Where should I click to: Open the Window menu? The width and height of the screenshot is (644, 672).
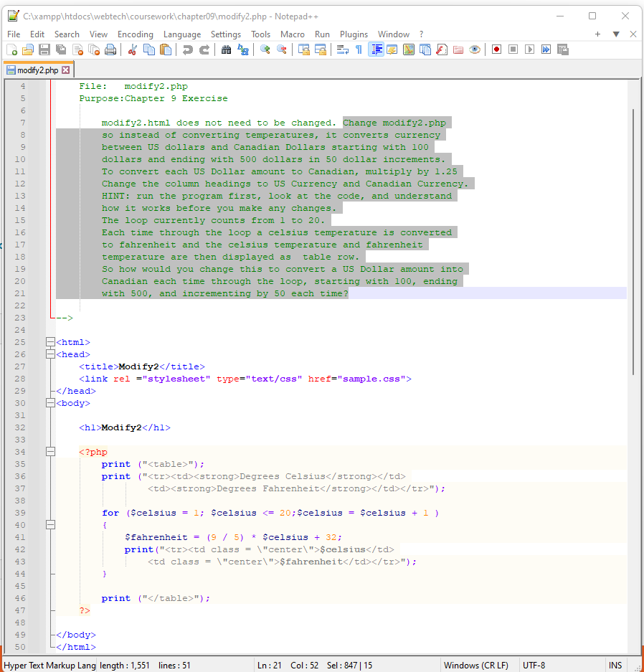tap(393, 34)
